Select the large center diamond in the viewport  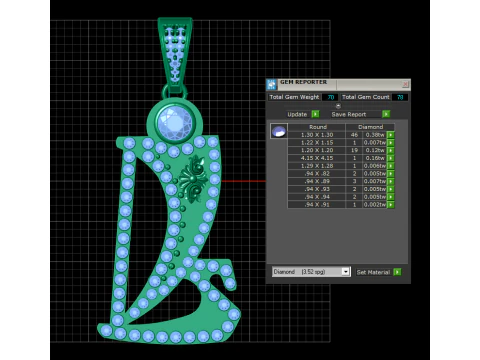[175, 123]
